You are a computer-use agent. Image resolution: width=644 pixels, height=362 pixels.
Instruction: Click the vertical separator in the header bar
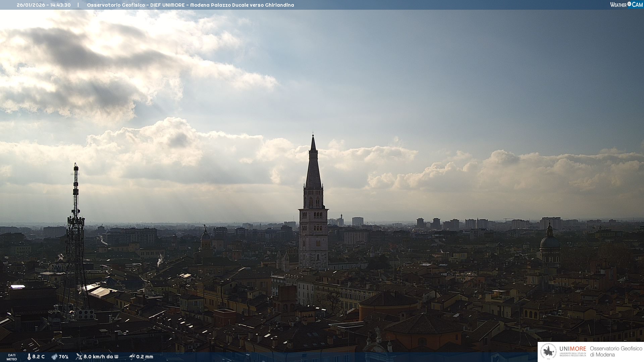[78, 5]
